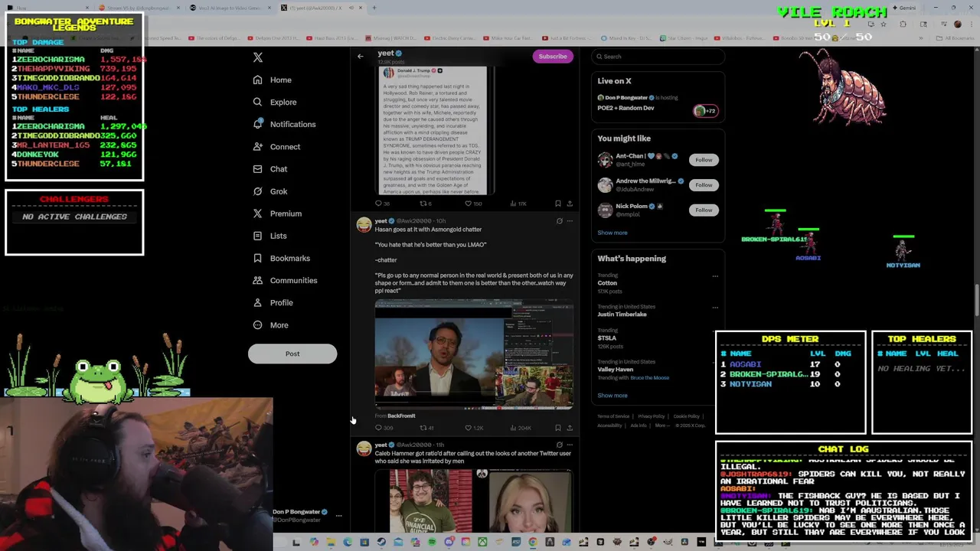The width and height of the screenshot is (980, 551).
Task: Open Chrome from the taskbar
Action: 533,542
